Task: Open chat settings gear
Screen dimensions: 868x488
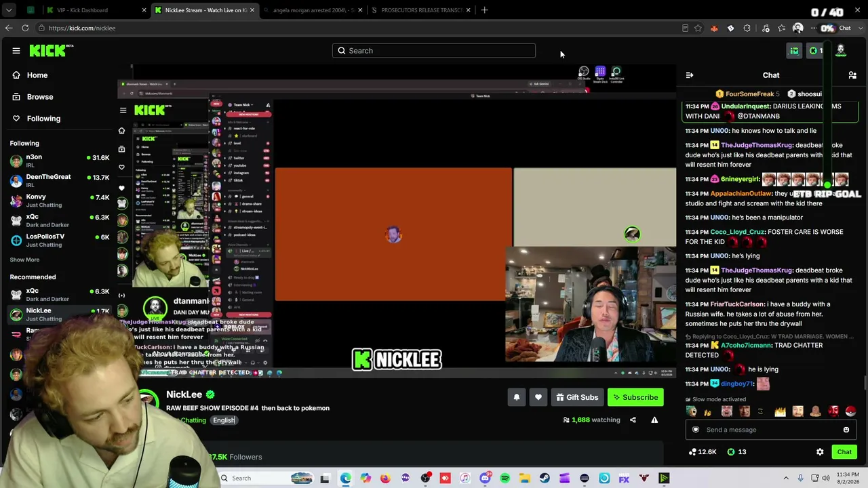Action: 820,452
